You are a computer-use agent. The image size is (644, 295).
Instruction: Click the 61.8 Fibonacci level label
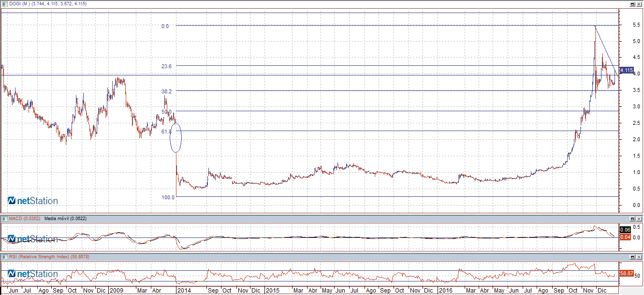click(x=166, y=132)
